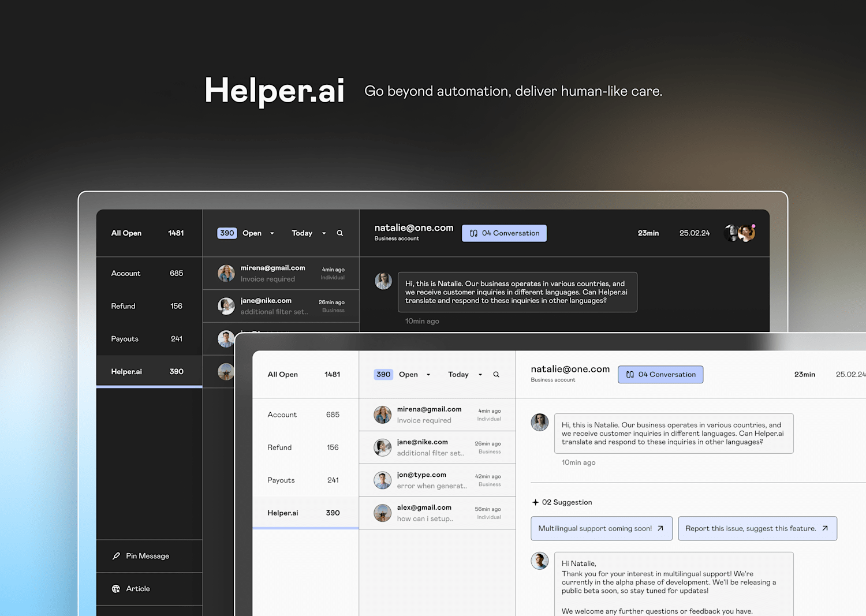Select Helper.ai category in light window
The image size is (866, 616).
point(305,513)
